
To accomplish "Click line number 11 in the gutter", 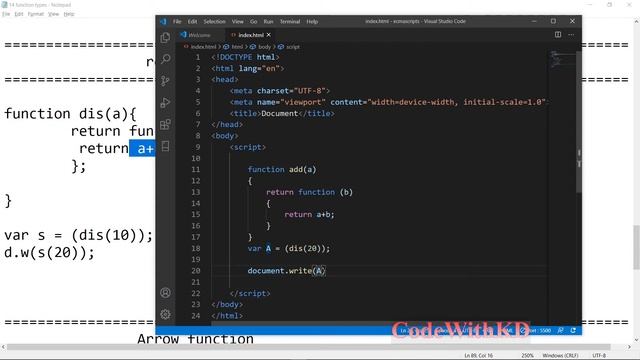I will tap(196, 169).
